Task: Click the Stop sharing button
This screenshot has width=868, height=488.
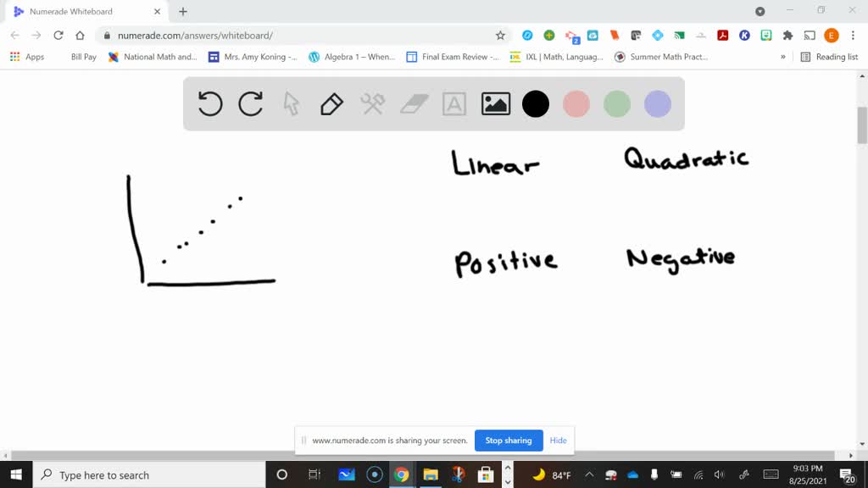Action: coord(509,441)
